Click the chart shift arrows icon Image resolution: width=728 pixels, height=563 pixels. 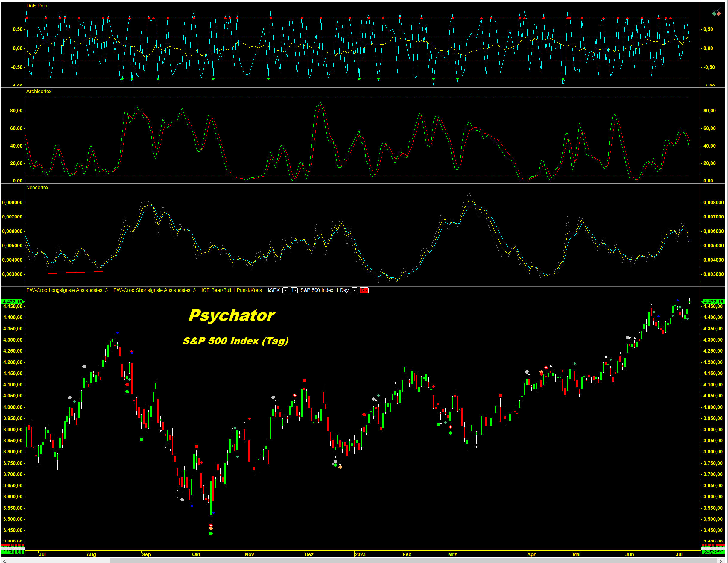click(716, 13)
